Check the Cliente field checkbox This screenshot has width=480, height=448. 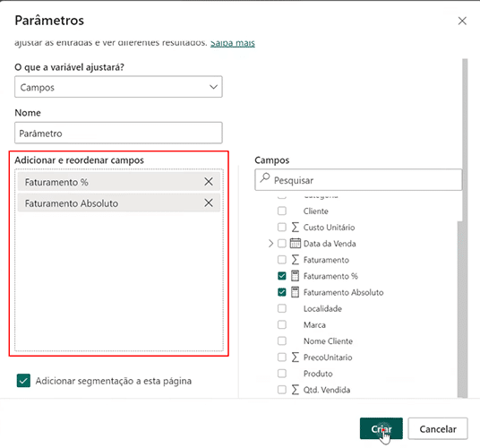point(281,211)
